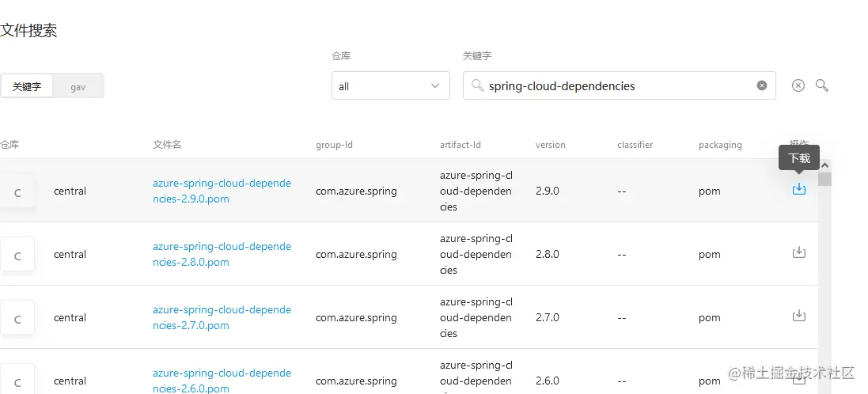
Task: Click the 文件名 column header
Action: pos(167,145)
